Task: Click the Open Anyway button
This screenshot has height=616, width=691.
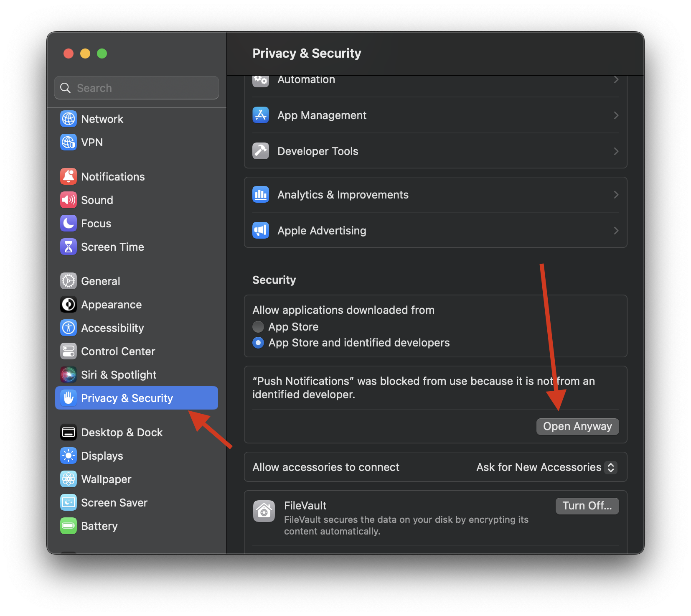Action: (x=577, y=426)
